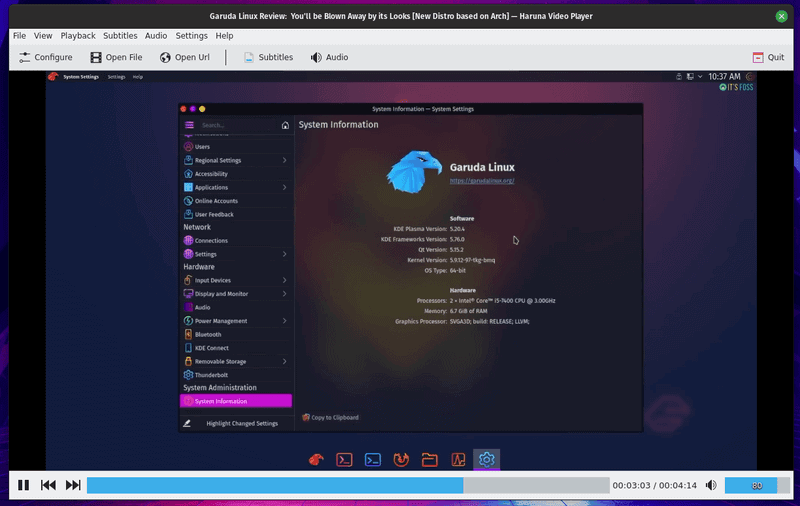
Task: Open File from the toolbar
Action: (x=116, y=57)
